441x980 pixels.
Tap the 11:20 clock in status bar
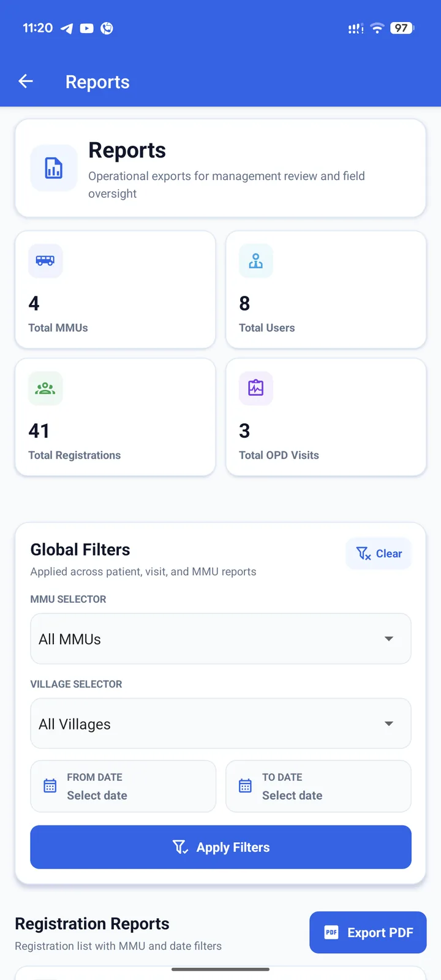[x=37, y=28]
